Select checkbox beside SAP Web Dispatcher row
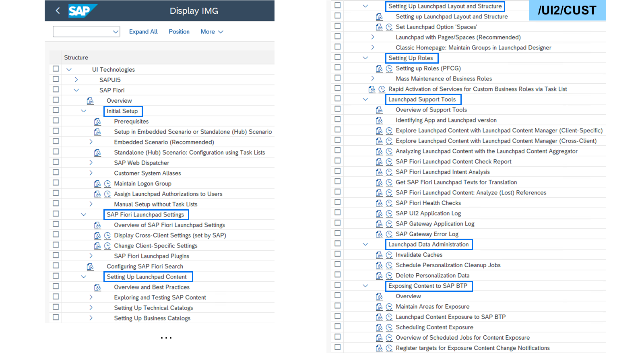Image resolution: width=644 pixels, height=353 pixels. click(56, 162)
